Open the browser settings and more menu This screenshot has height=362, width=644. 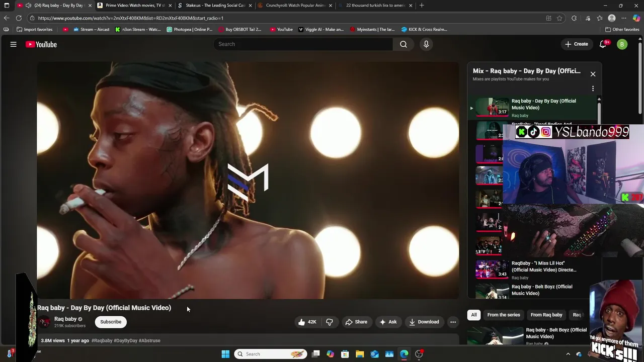[624, 18]
